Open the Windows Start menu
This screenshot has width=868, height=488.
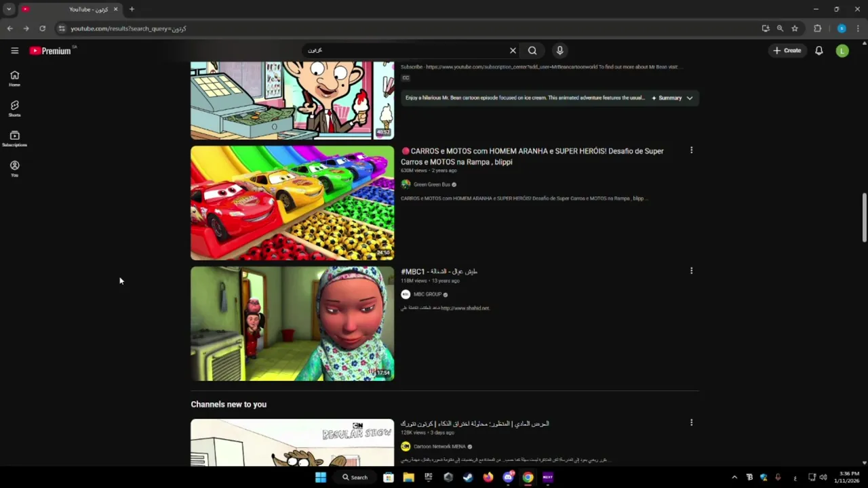(321, 477)
